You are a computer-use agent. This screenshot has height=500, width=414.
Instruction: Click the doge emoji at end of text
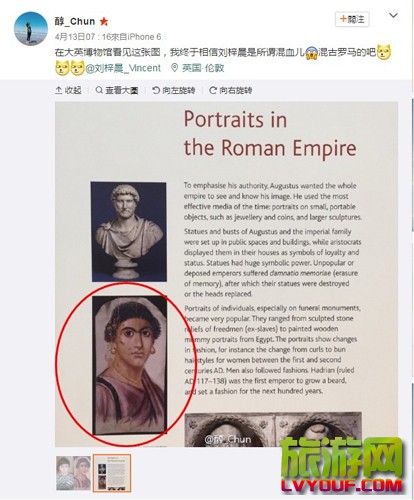(384, 52)
